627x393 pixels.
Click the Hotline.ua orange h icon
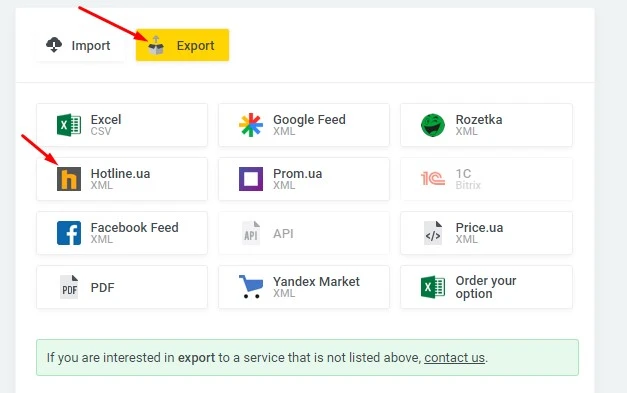69,179
